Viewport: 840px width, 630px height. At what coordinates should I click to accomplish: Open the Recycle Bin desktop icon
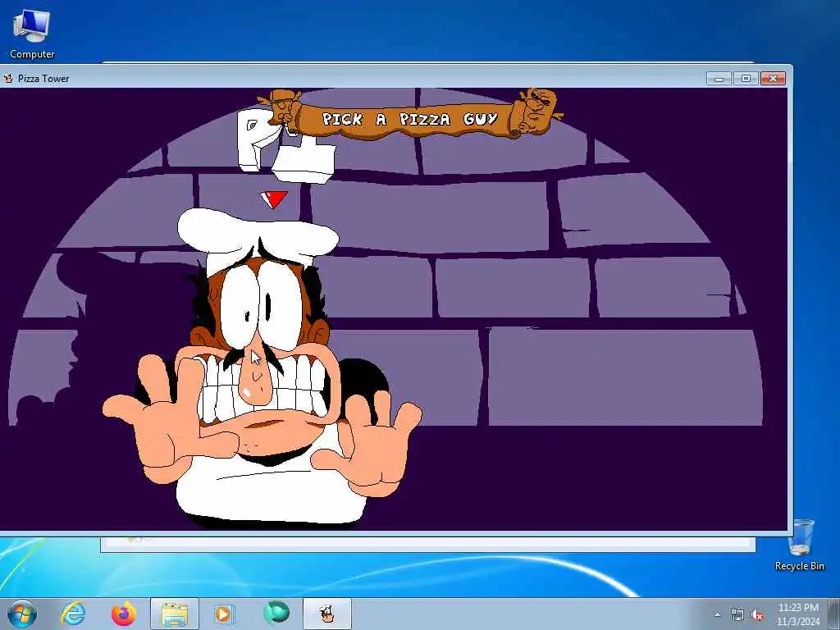point(800,545)
